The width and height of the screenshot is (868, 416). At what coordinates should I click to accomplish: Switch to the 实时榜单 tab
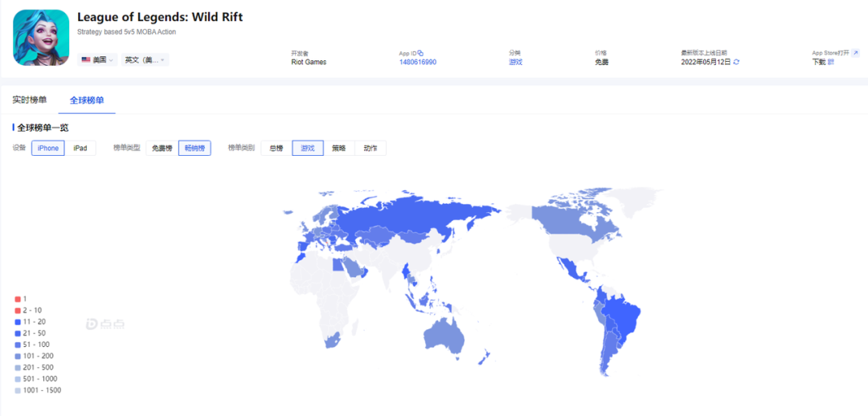coord(30,100)
